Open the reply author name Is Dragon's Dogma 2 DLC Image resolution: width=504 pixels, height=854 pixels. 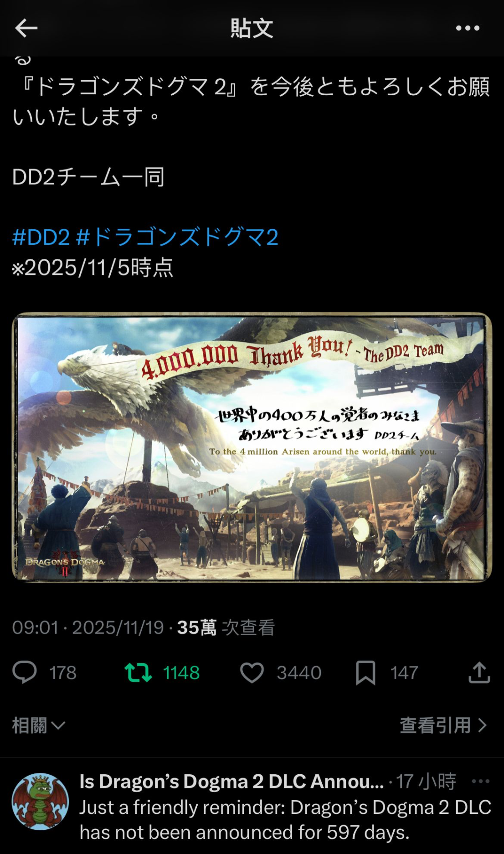231,781
